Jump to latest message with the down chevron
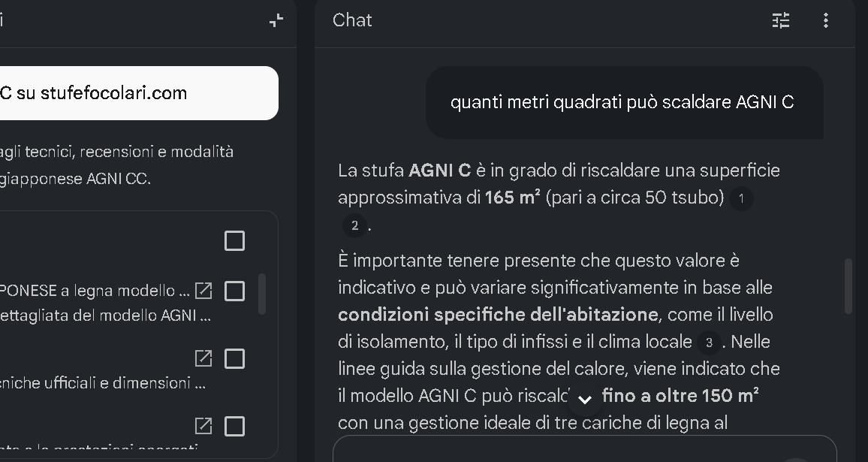The width and height of the screenshot is (868, 462). pos(585,399)
